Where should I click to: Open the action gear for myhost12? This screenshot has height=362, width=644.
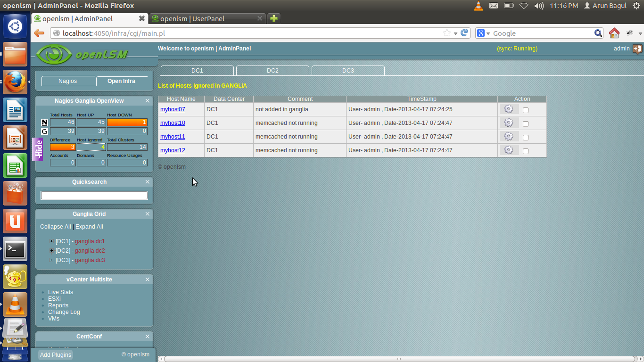point(508,150)
